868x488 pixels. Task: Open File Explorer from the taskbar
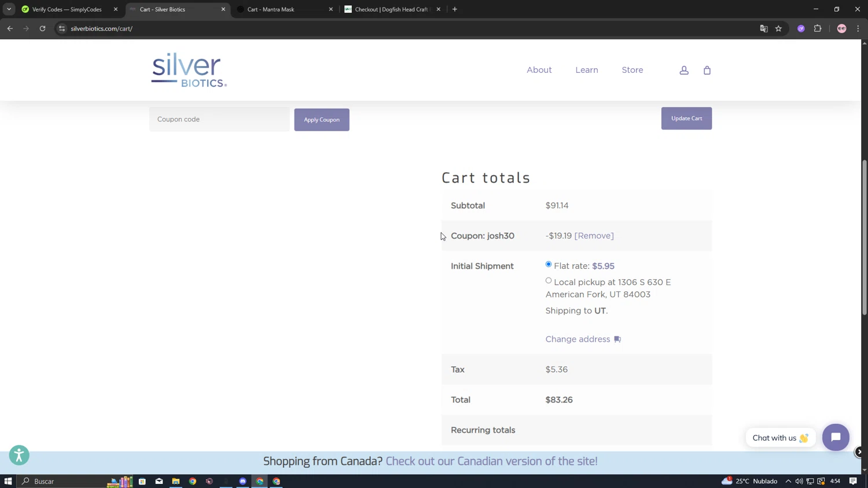pos(176,481)
